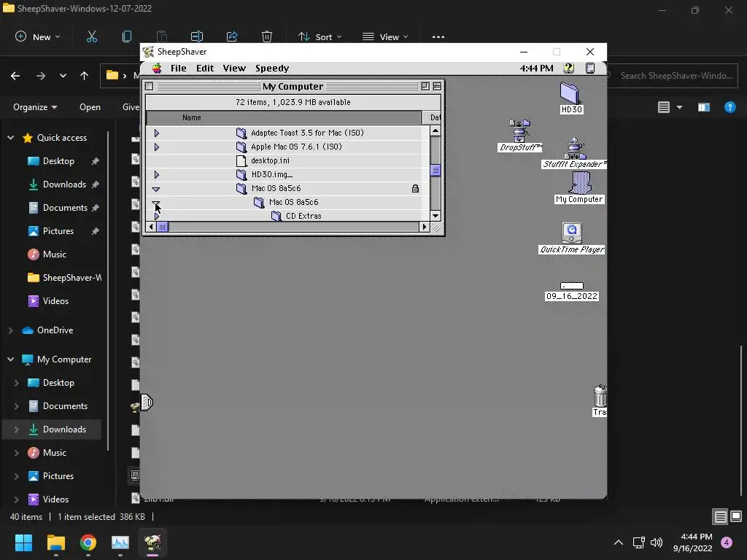Click the Search SheepShaver-Windows search box
Screen dimensions: 747x560
674,76
